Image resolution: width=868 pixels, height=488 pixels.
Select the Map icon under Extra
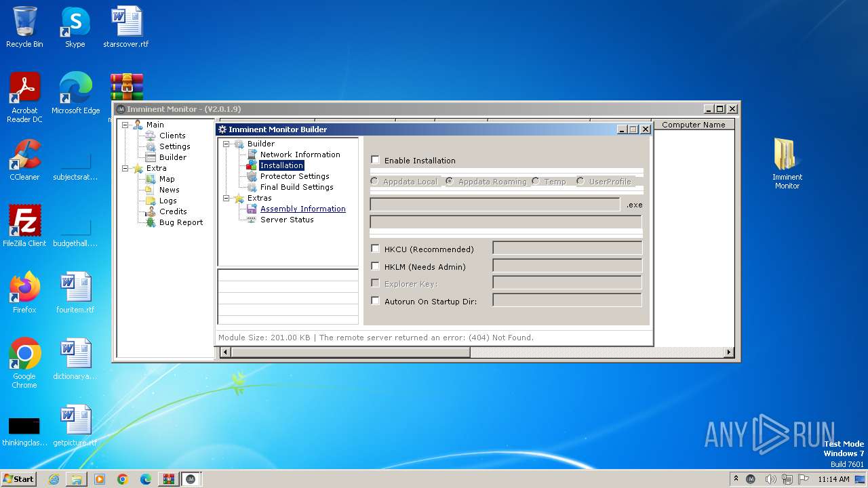point(151,179)
